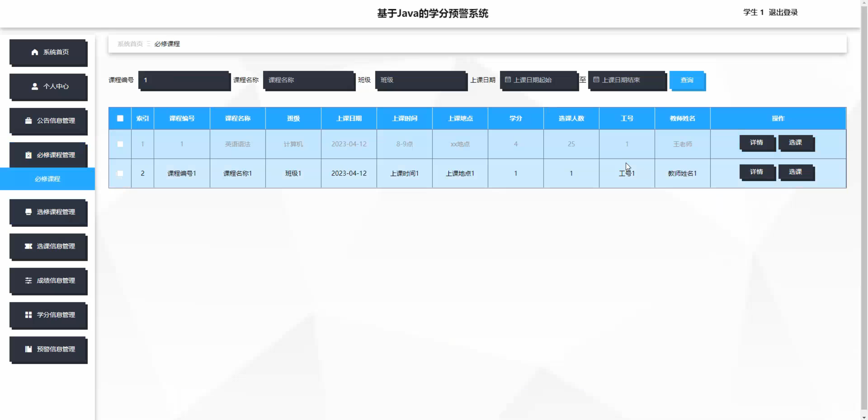Click 选课 button for 英语语法 course
868x420 pixels.
pos(795,143)
